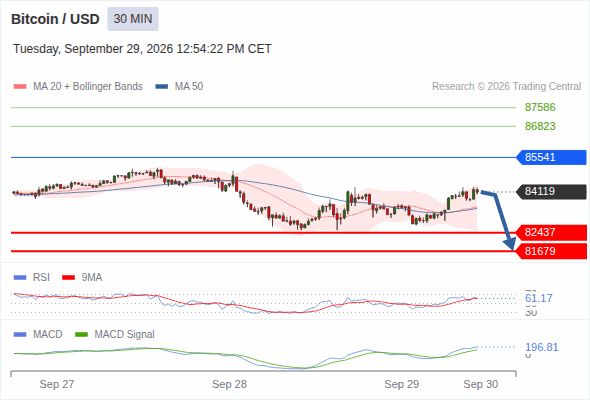Click the Sep 30 date axis label
The image size is (590, 400).
click(x=481, y=384)
